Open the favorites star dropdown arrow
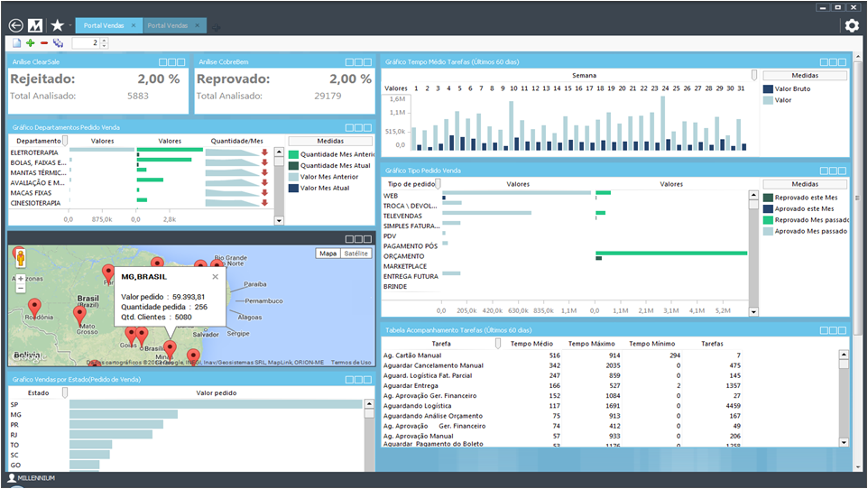The width and height of the screenshot is (868, 489). 69,26
